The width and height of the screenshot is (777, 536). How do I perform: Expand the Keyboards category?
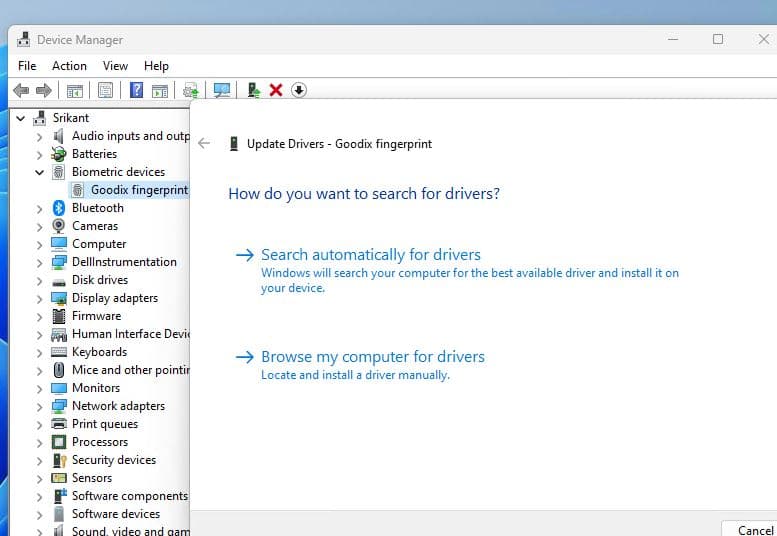tap(40, 352)
